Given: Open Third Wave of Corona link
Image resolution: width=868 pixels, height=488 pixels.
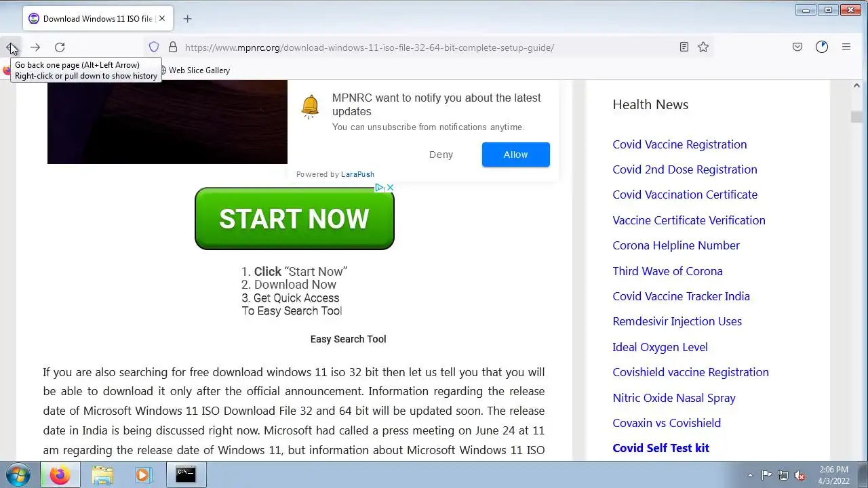Looking at the screenshot, I should coord(667,271).
